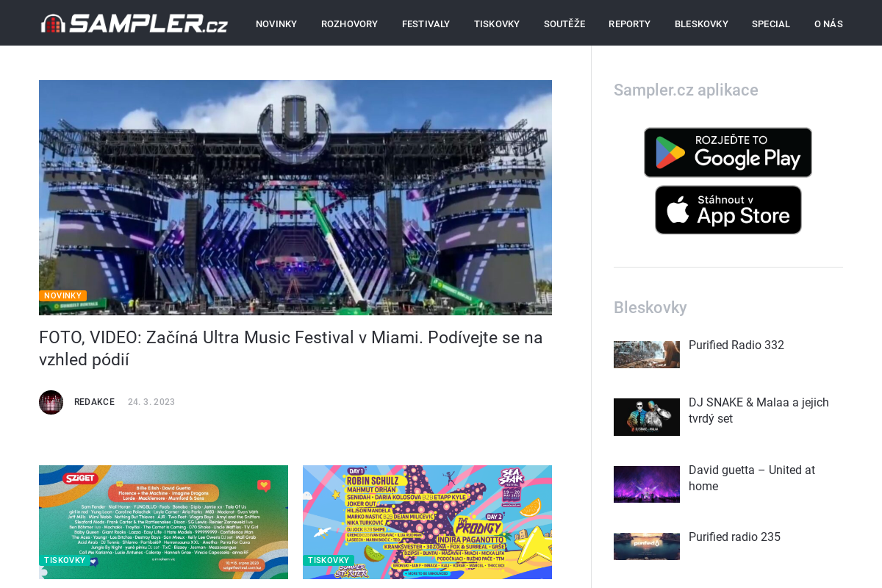View the Ultra Miami stage photo
The width and height of the screenshot is (882, 588).
[295, 198]
